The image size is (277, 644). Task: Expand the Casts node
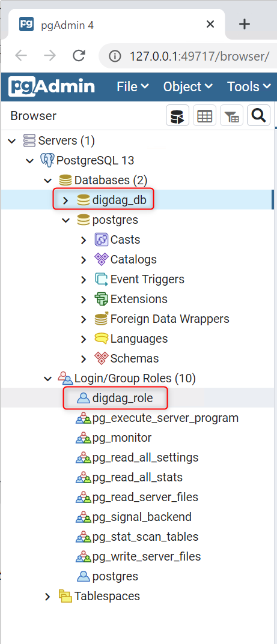84,240
